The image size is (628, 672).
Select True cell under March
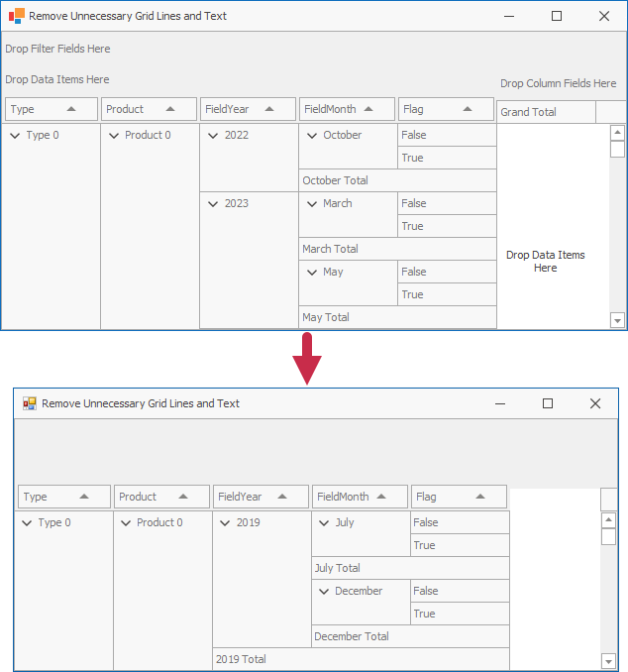coord(447,226)
